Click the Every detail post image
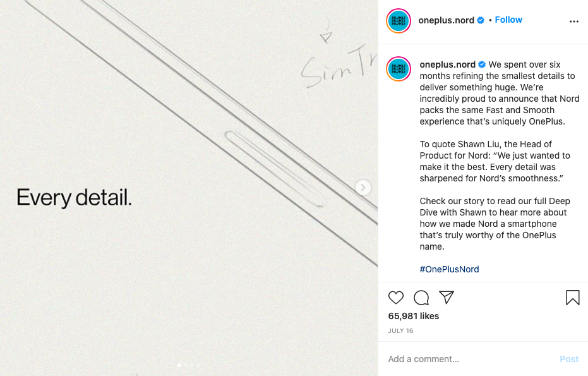 pos(189,188)
